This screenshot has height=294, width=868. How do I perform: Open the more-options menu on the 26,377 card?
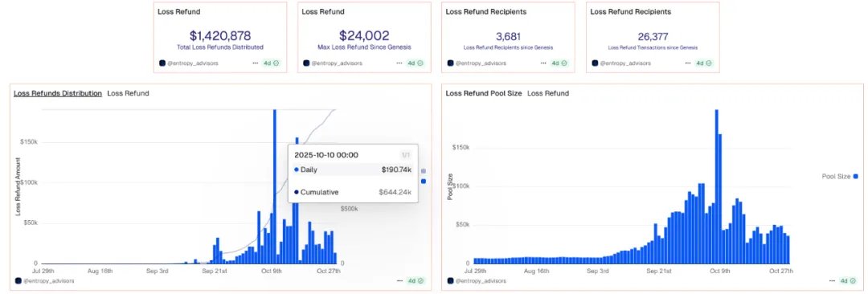tap(687, 63)
